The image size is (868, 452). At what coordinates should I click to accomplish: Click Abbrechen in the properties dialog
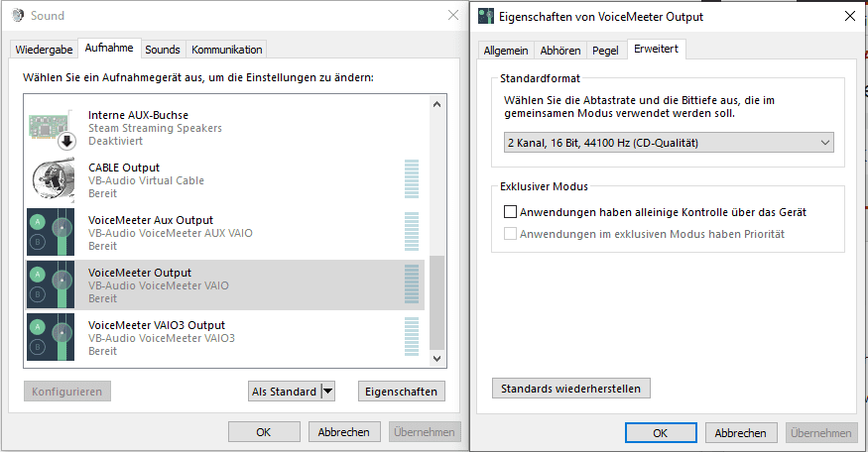point(741,432)
